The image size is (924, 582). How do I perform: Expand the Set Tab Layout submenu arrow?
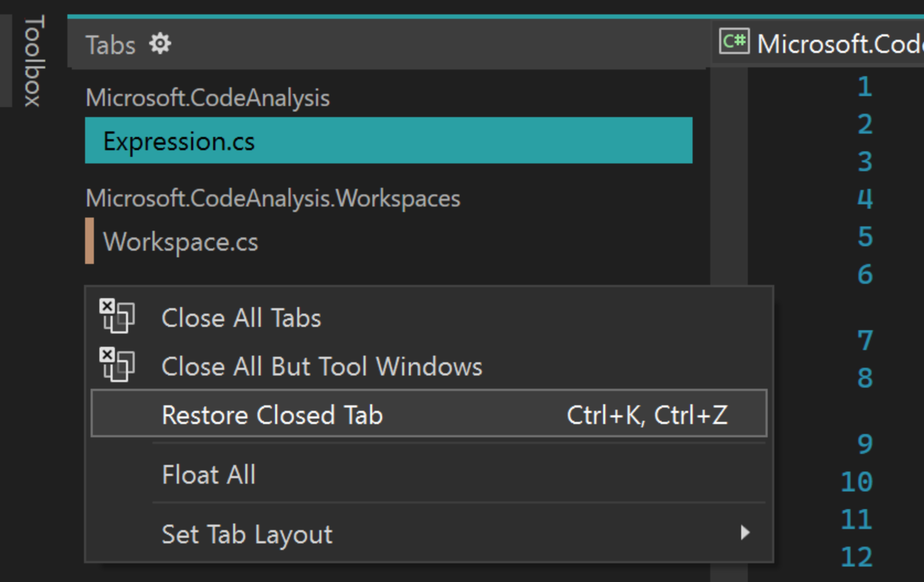coord(745,533)
